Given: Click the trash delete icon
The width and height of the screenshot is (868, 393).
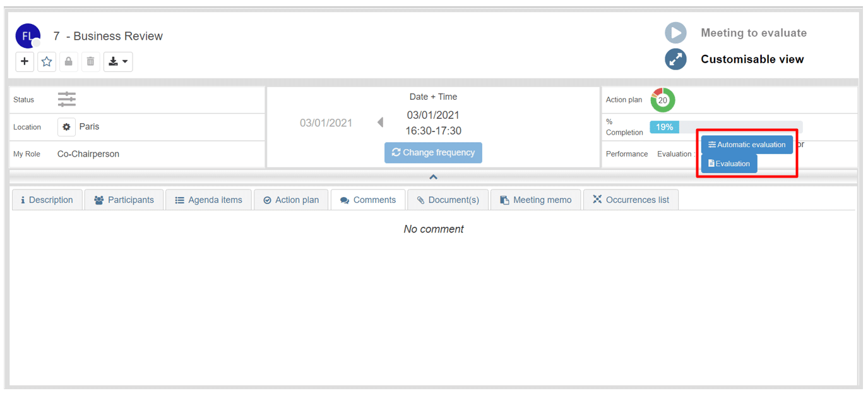Looking at the screenshot, I should pyautogui.click(x=90, y=61).
